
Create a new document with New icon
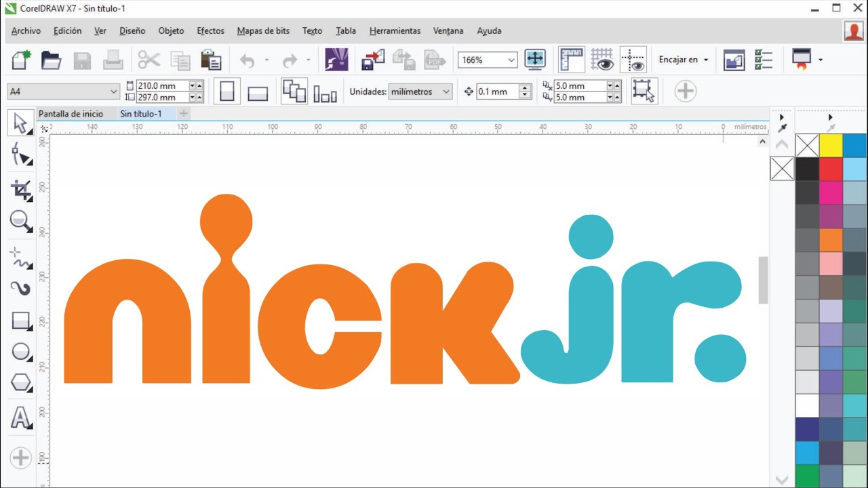click(x=22, y=60)
